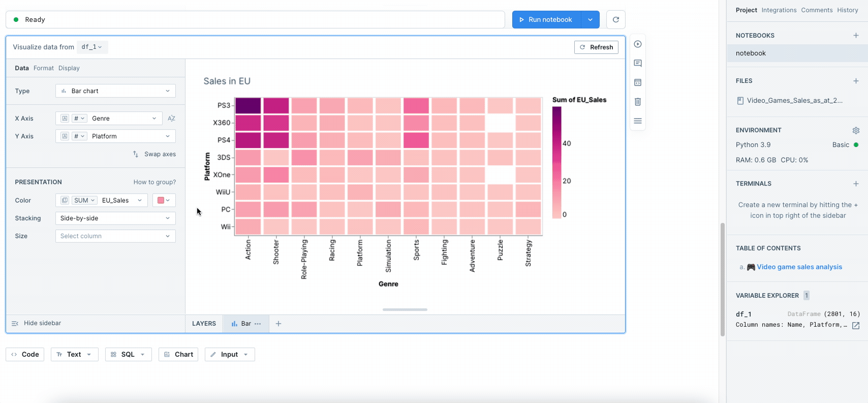Open the Run notebook dropdown arrow

(590, 20)
